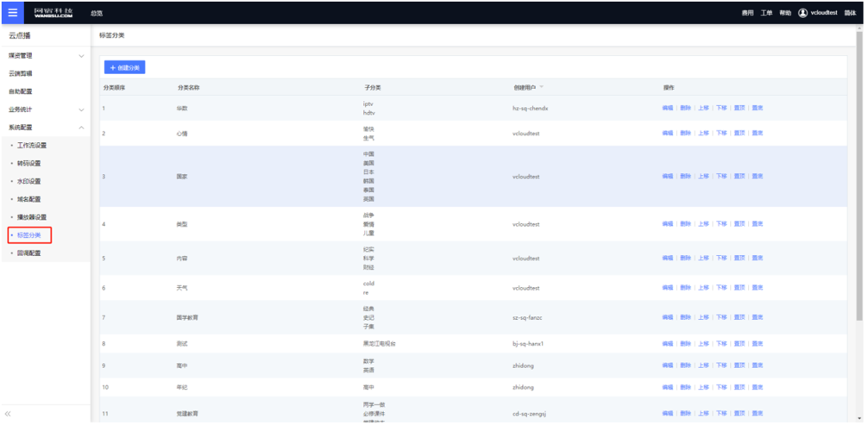Click the 创建分类 button
Screen dimensions: 868x431
coord(125,67)
